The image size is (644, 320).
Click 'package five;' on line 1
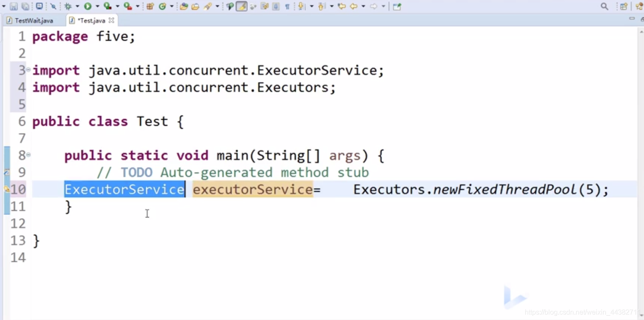[84, 36]
